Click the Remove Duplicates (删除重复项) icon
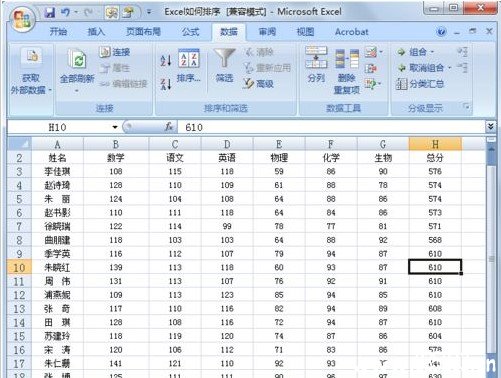Screen dimensions: 501x378 click(x=347, y=59)
